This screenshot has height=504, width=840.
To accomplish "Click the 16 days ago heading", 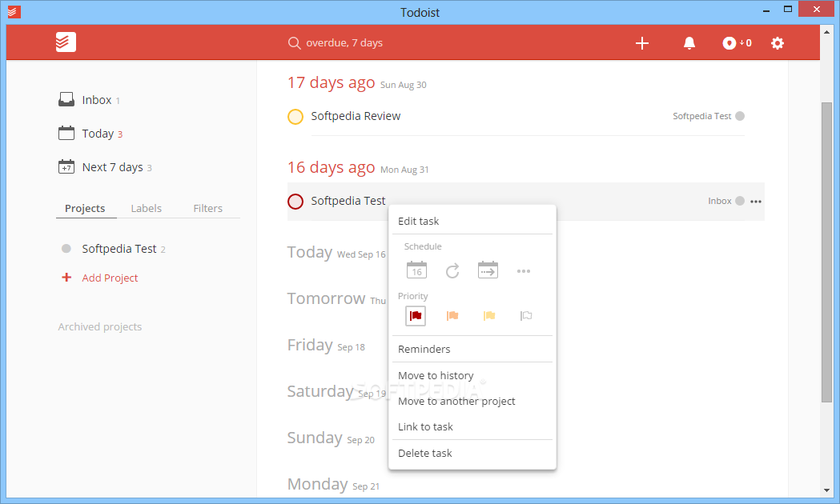I will [331, 167].
